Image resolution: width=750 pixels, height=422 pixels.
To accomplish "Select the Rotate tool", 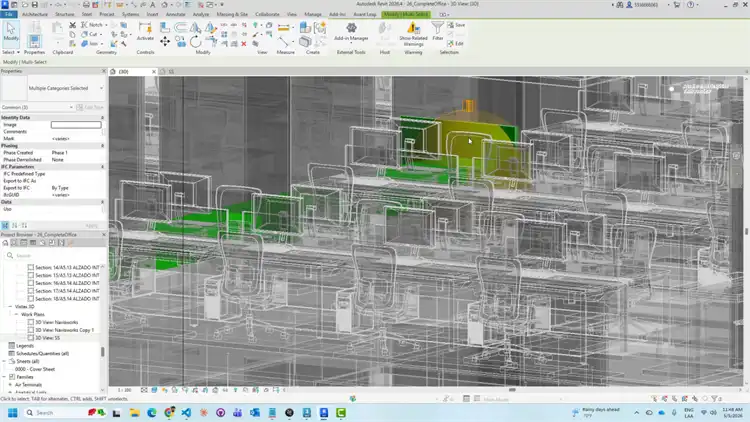I will [196, 42].
